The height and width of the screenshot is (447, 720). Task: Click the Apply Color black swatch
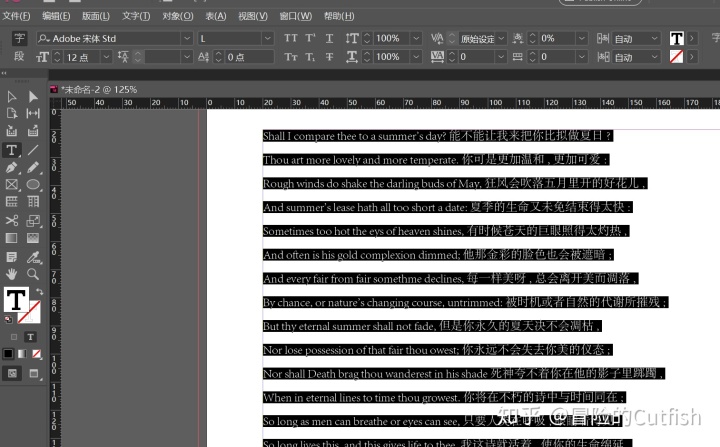pos(8,354)
